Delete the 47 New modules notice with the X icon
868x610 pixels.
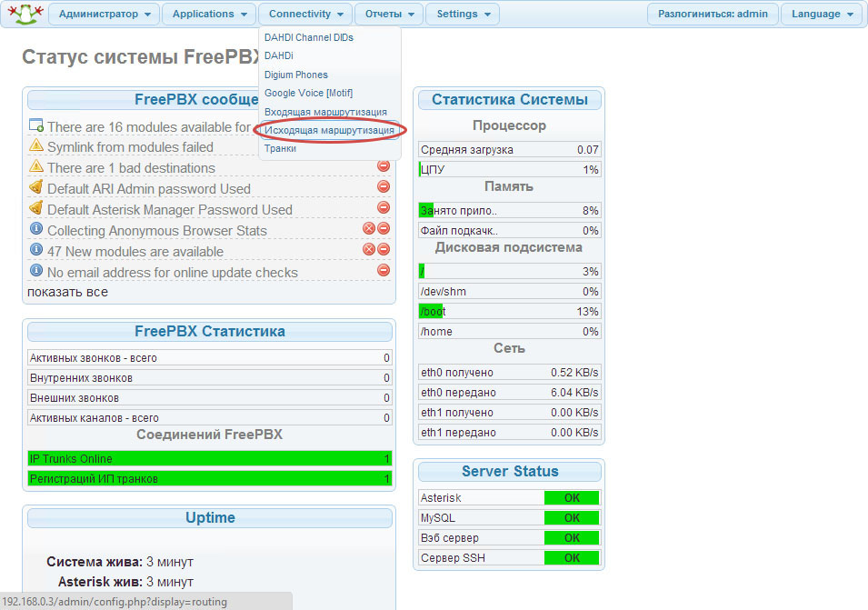point(369,250)
